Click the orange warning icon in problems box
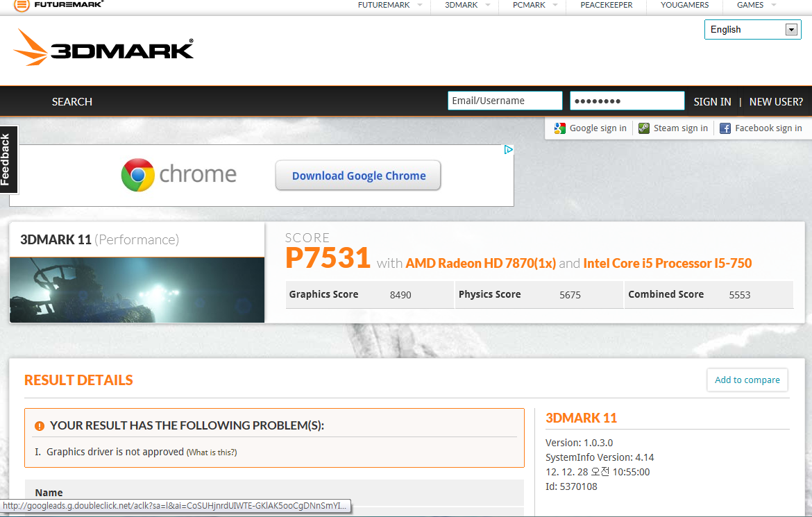This screenshot has height=517, width=812. tap(40, 426)
